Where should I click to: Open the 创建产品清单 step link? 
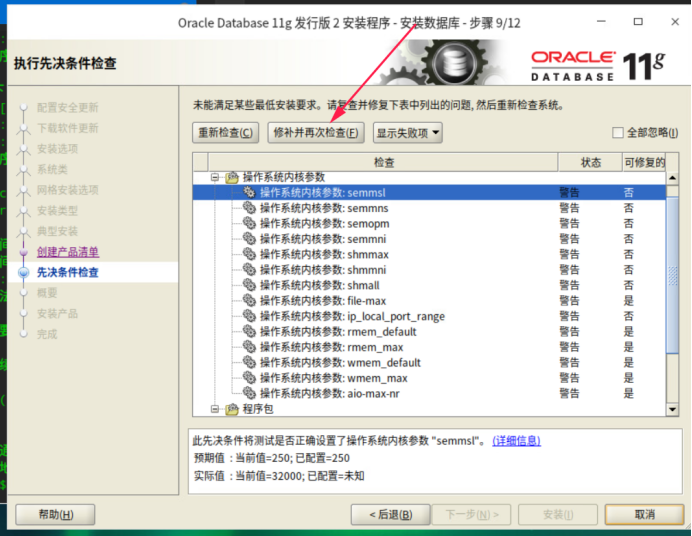coord(68,252)
